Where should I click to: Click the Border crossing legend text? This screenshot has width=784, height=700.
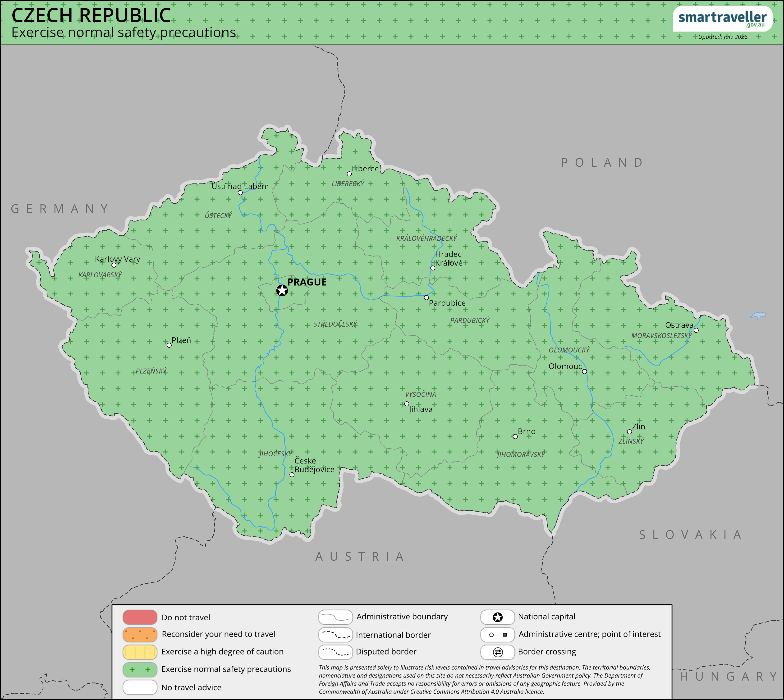click(547, 652)
